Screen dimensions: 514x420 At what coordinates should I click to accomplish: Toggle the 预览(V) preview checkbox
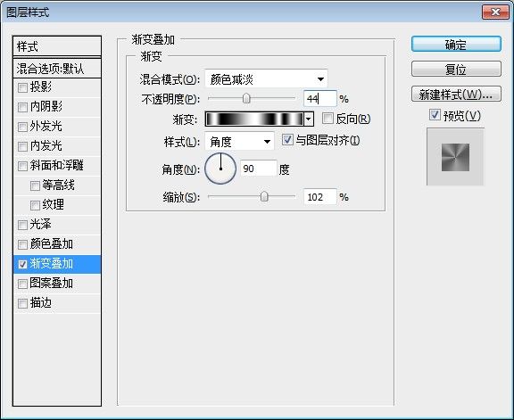click(435, 115)
